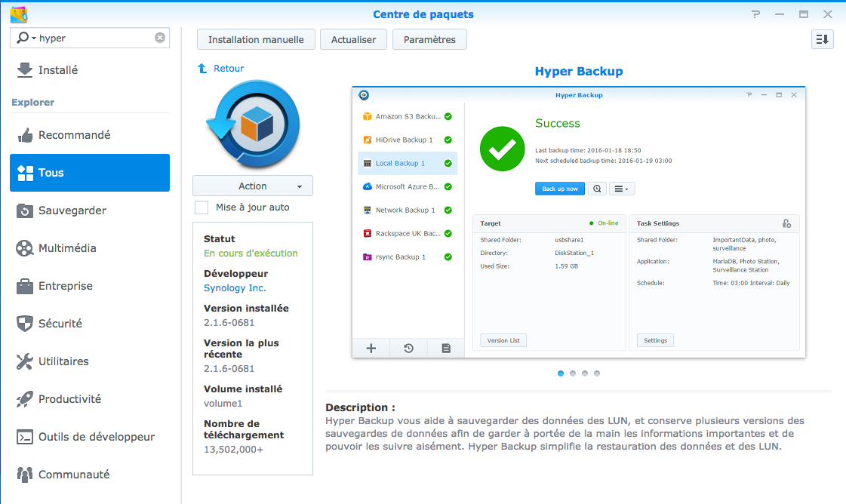Open the Synology Inc. developer link
This screenshot has width=846, height=504.
click(x=235, y=288)
